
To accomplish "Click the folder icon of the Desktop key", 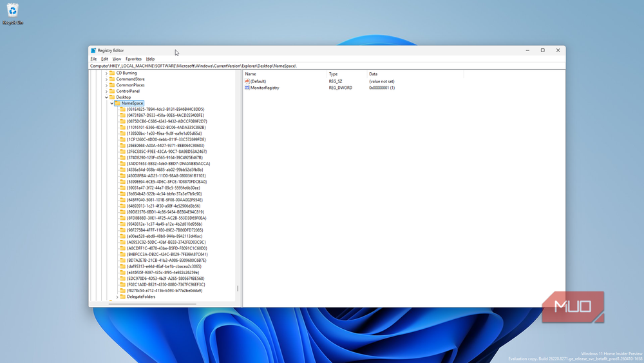I will click(112, 97).
